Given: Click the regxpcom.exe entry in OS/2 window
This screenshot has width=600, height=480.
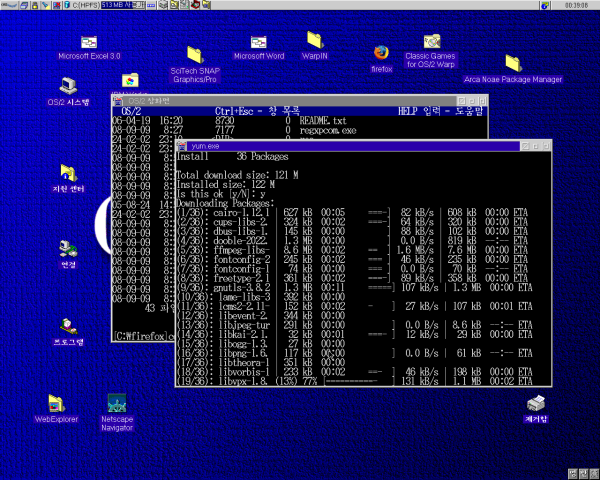Looking at the screenshot, I should click(x=328, y=131).
